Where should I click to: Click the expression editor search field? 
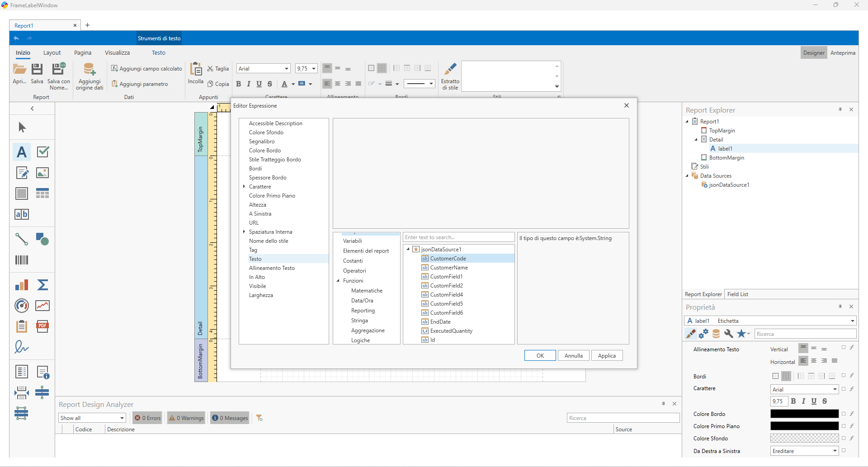[458, 237]
